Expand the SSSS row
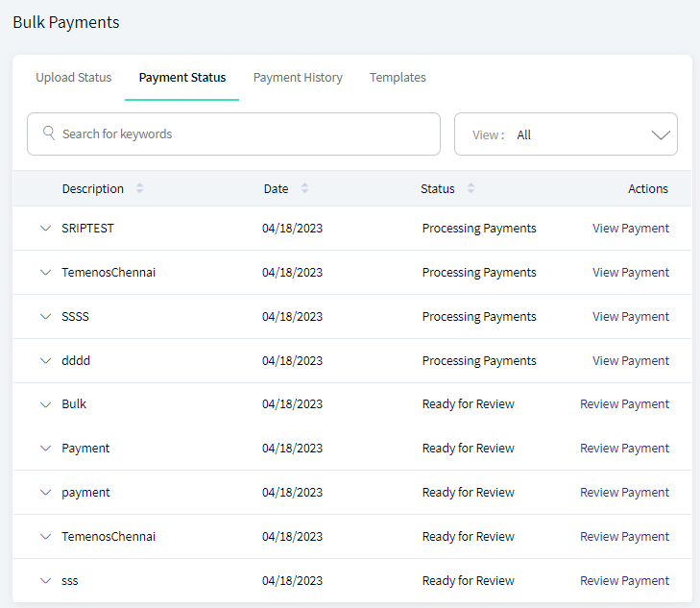 (45, 317)
